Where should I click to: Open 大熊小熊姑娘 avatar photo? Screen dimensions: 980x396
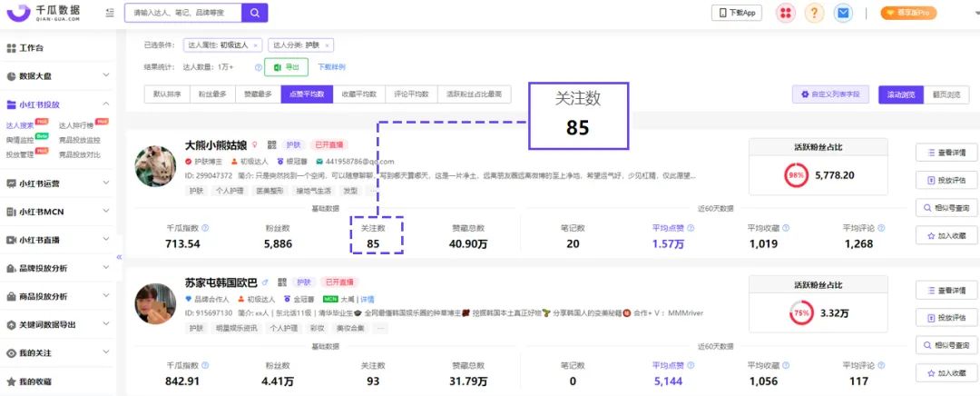(x=155, y=166)
